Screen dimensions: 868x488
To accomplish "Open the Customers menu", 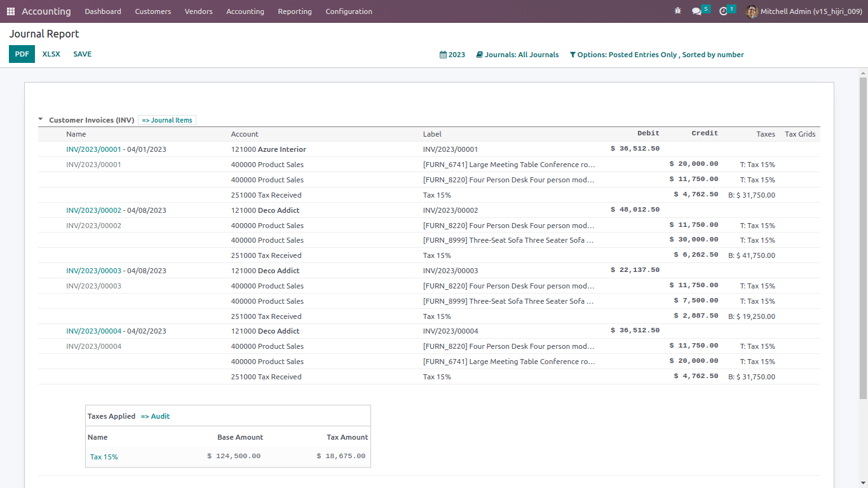I will (153, 11).
